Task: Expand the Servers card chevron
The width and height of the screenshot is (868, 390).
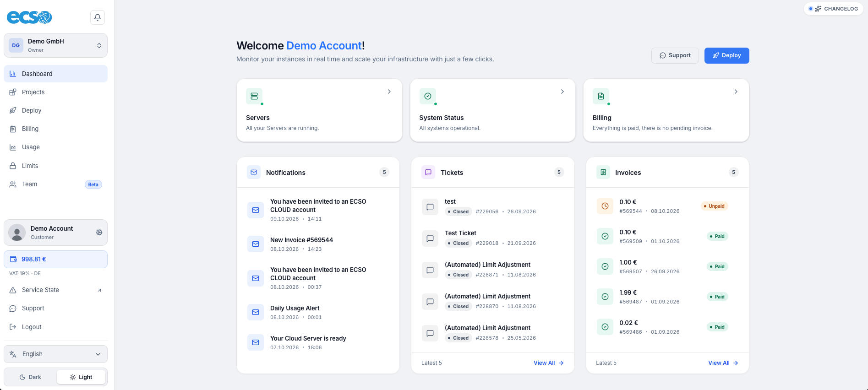Action: coord(389,92)
